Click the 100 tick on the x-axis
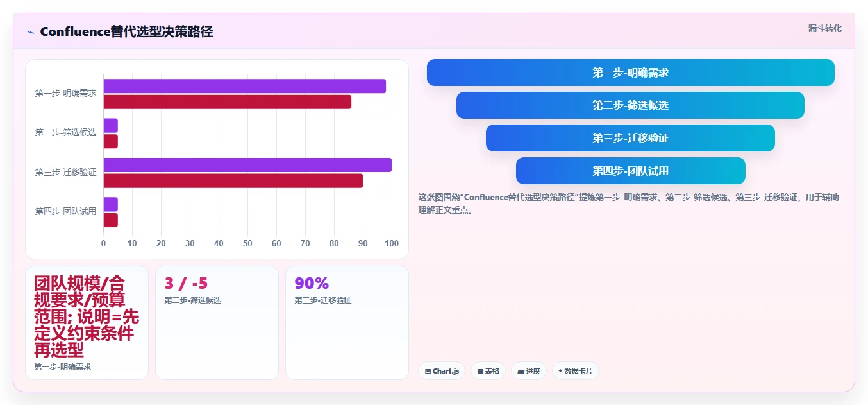 [x=392, y=243]
